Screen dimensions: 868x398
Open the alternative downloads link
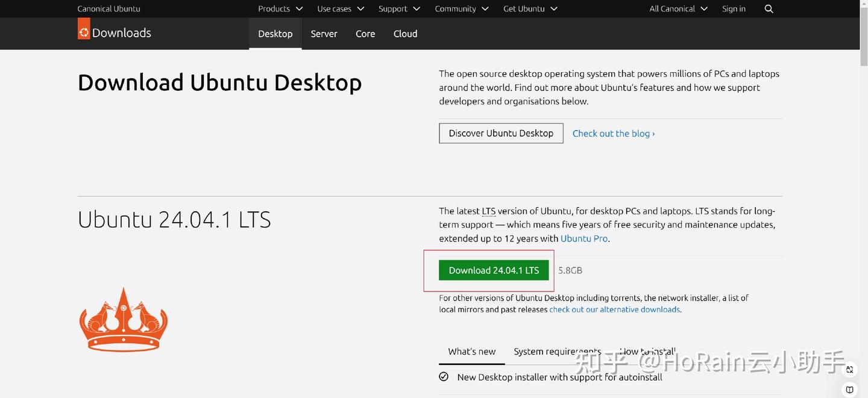point(614,309)
